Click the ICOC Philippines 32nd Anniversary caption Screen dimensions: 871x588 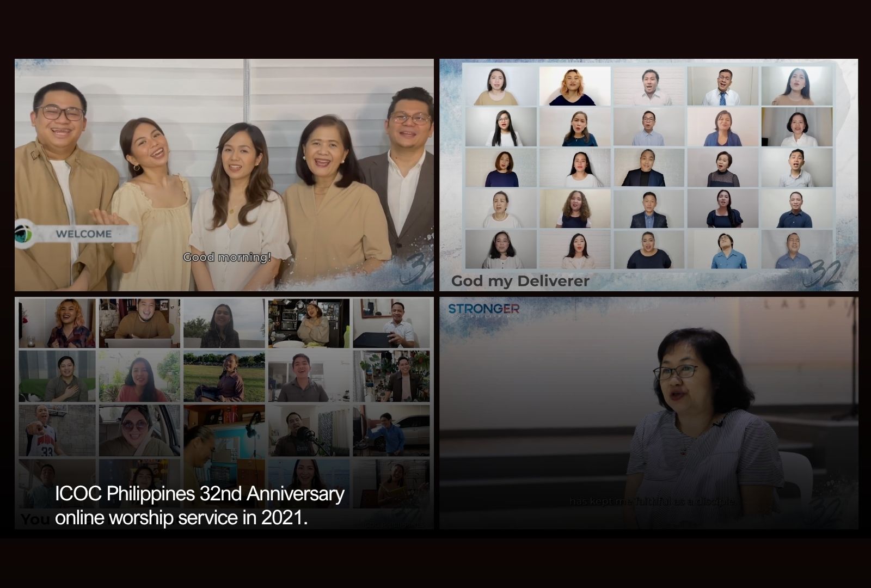tap(199, 506)
